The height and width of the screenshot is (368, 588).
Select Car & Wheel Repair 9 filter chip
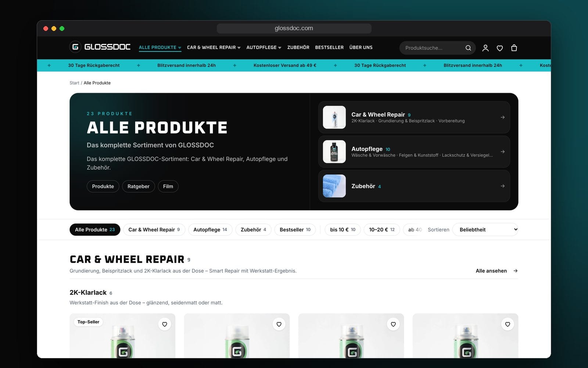point(154,230)
